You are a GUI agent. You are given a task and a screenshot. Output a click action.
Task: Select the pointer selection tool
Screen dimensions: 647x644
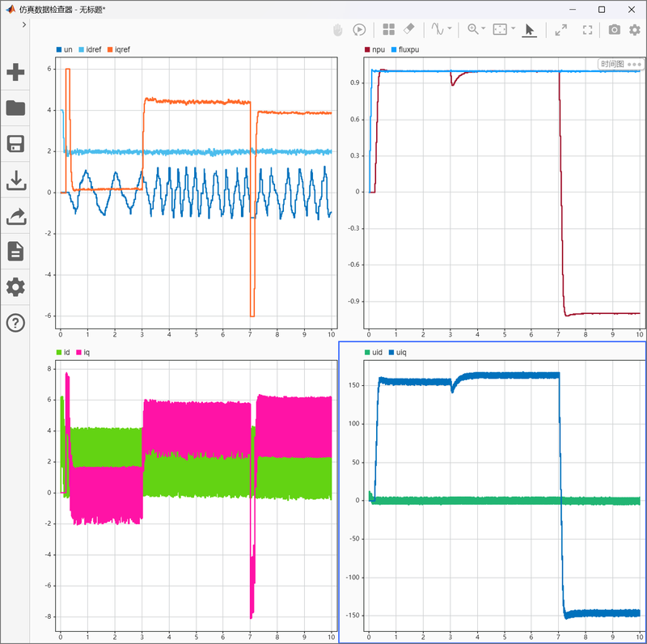tap(530, 30)
